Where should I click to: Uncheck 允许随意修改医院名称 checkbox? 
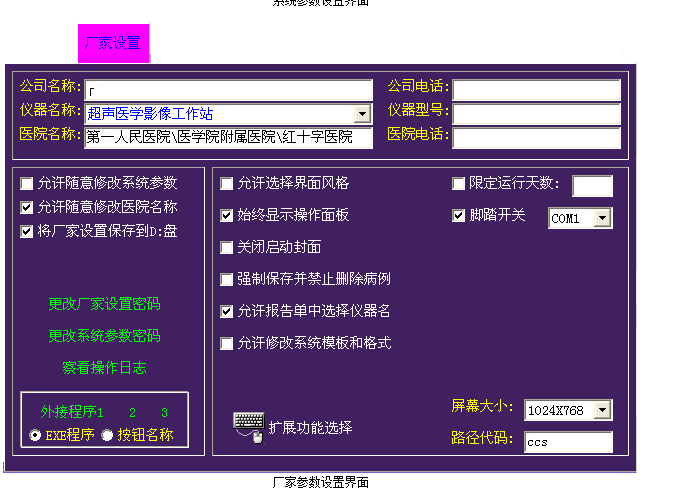coord(27,207)
